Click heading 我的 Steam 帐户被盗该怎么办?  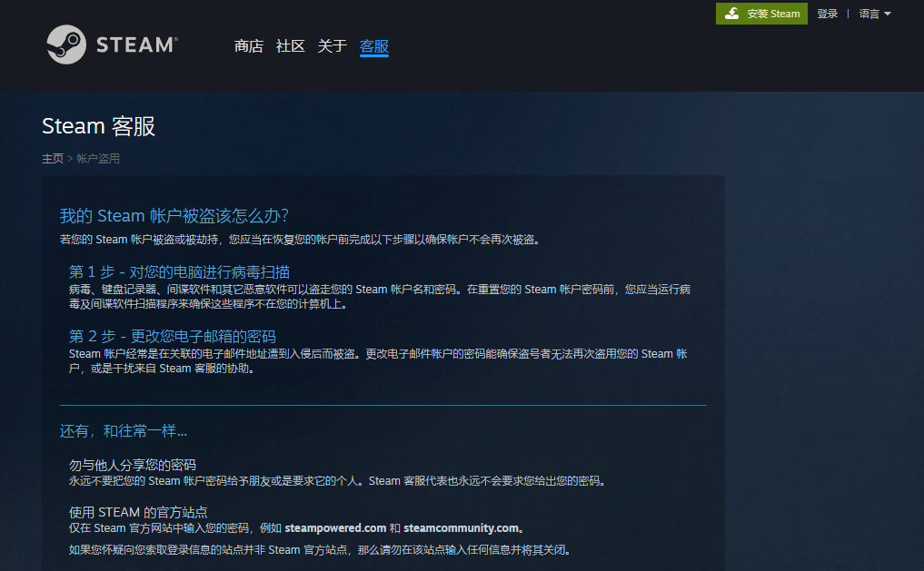[x=174, y=215]
